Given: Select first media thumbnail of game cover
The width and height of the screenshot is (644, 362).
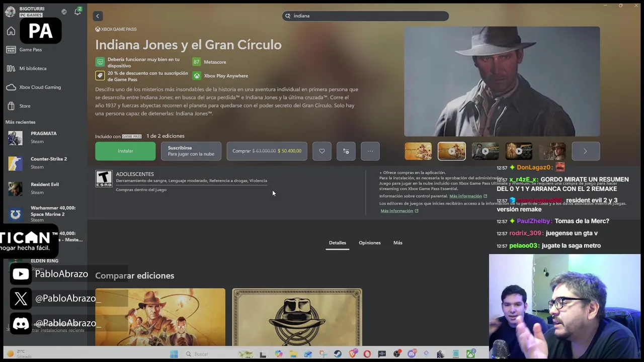Looking at the screenshot, I should (x=418, y=151).
